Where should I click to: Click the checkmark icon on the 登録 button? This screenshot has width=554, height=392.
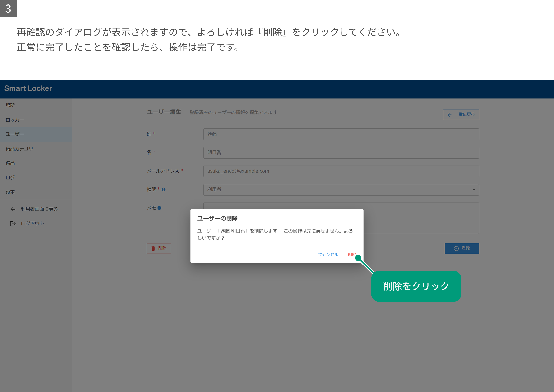click(456, 248)
